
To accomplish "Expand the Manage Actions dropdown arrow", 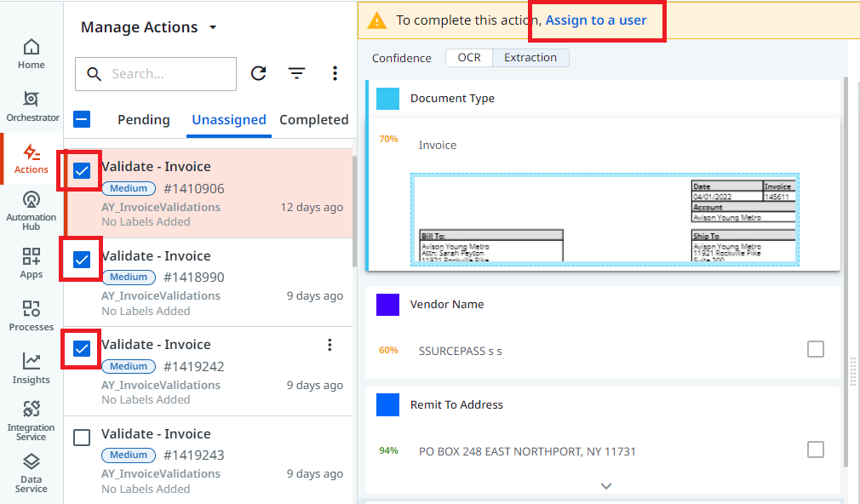I will coord(213,27).
